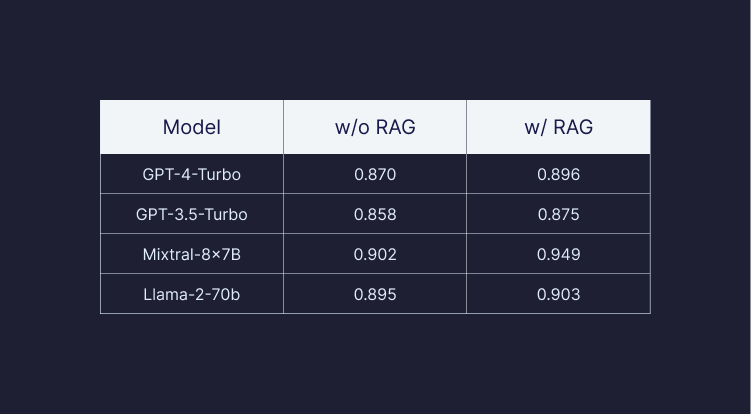The image size is (751, 414).
Task: Click the 0.903 score cell
Action: pyautogui.click(x=558, y=294)
